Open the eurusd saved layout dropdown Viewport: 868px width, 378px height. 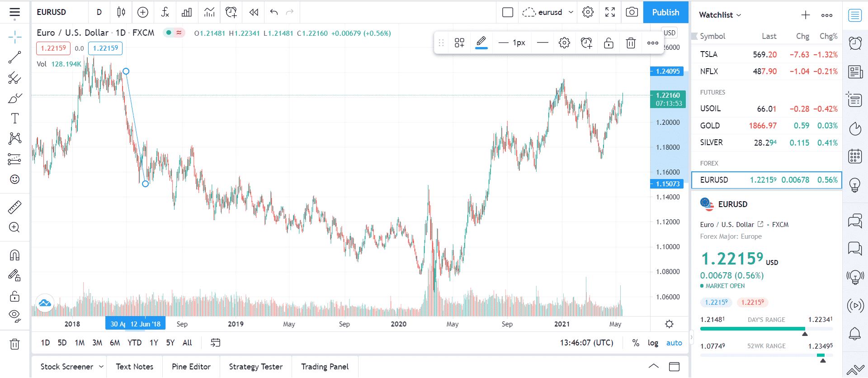tap(548, 12)
